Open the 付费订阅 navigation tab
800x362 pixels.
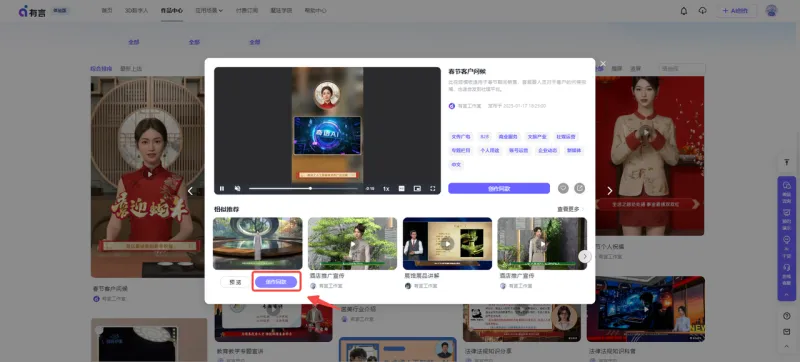click(247, 10)
